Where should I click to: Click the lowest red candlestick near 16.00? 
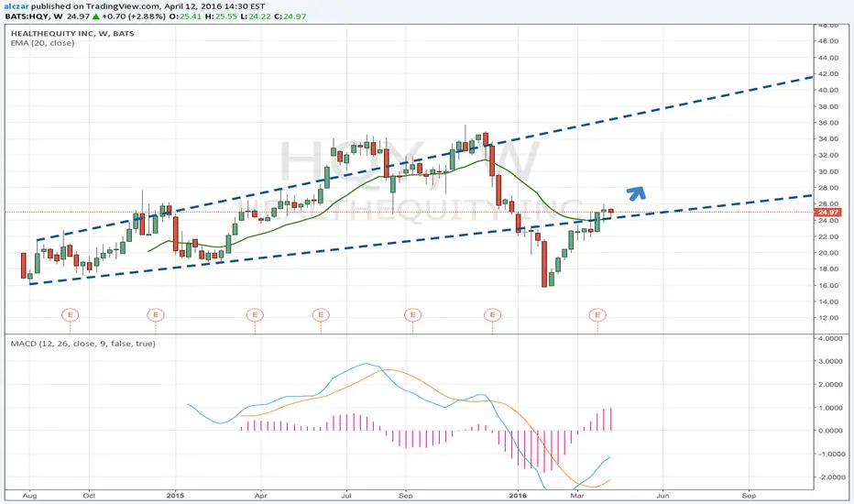544,264
